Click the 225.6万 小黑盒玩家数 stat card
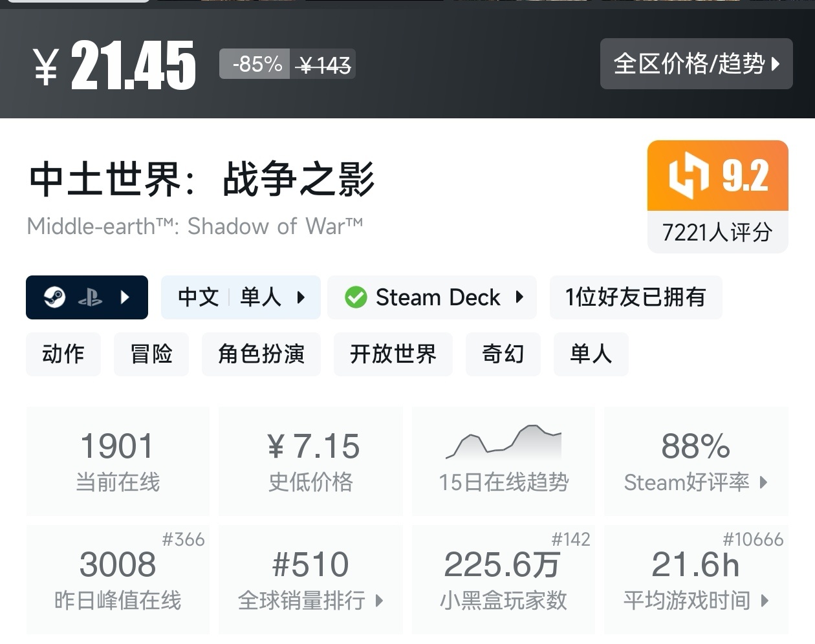 tap(503, 579)
